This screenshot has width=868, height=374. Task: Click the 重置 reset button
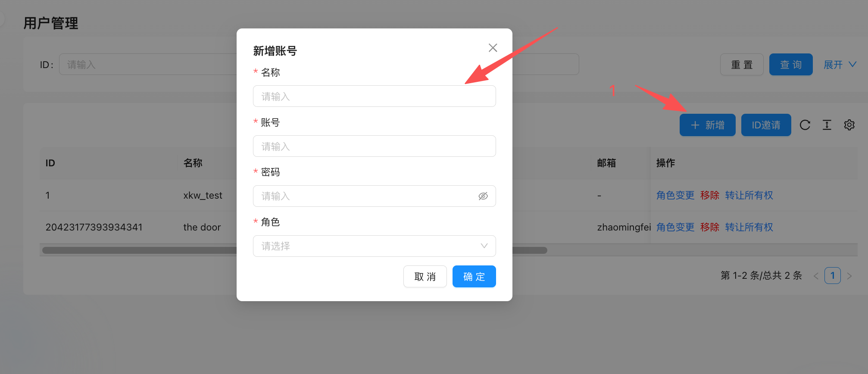(742, 65)
